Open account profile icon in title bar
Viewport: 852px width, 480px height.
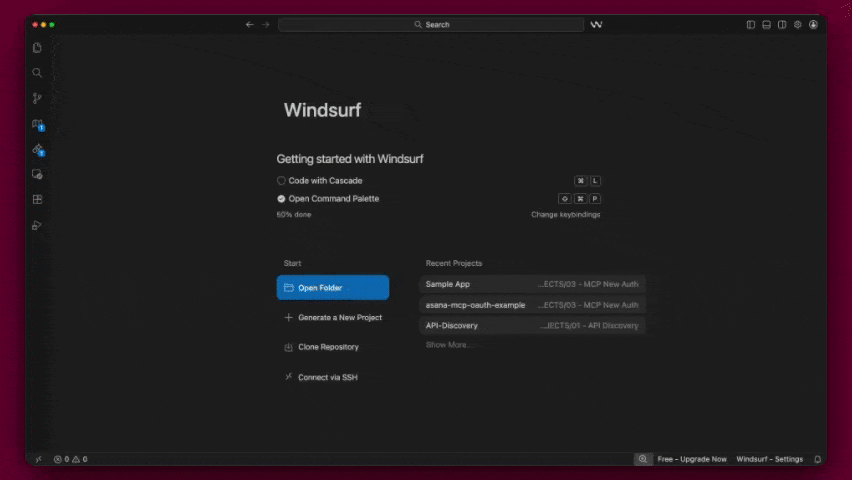[x=813, y=24]
